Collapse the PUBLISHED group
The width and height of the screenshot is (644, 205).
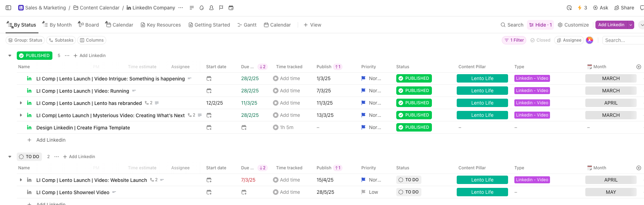tap(10, 56)
